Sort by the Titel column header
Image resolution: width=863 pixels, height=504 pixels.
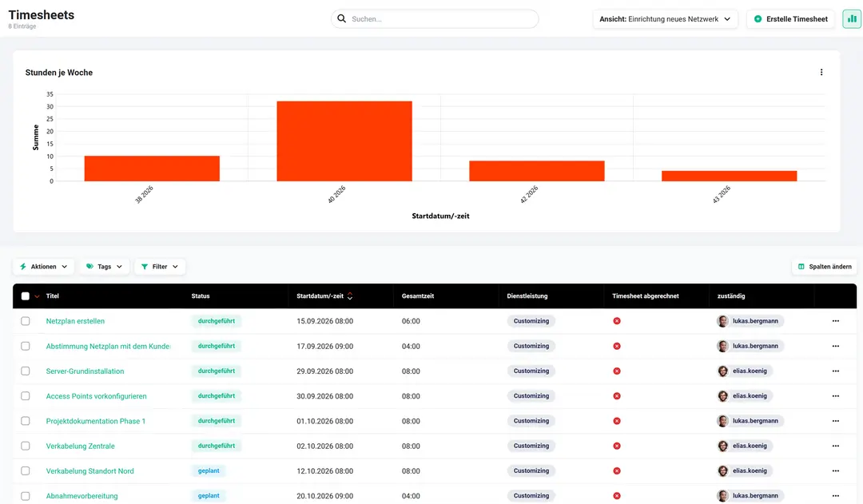[x=52, y=296]
